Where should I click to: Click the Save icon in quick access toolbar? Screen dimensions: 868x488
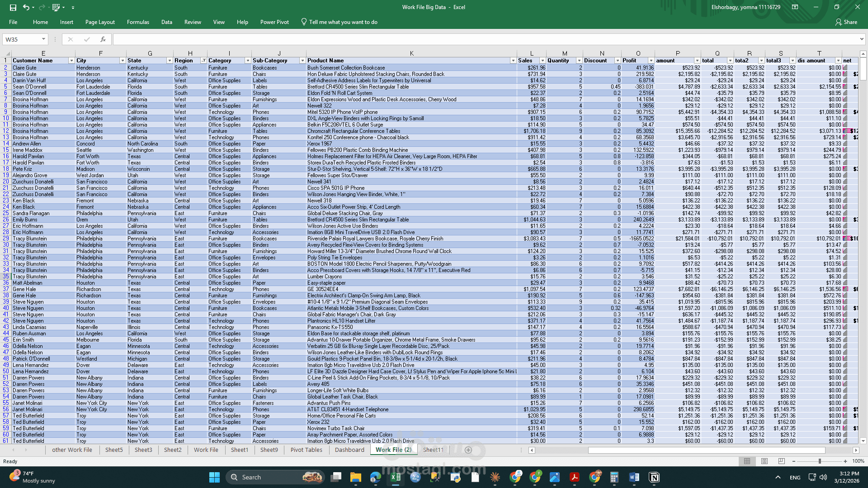[13, 7]
